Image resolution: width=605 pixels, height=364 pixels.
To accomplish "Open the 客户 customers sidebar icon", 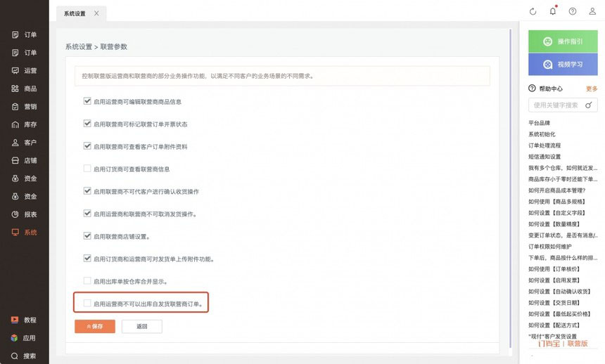I will [15, 143].
